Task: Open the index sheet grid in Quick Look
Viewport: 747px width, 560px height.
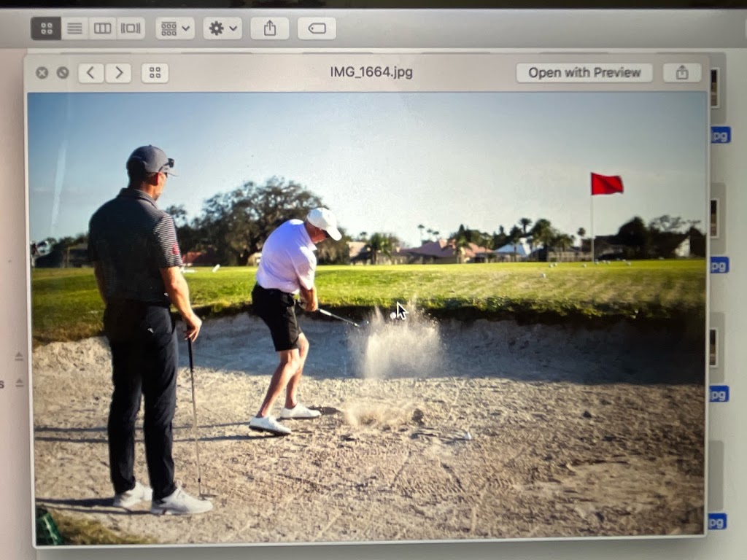Action: (155, 73)
